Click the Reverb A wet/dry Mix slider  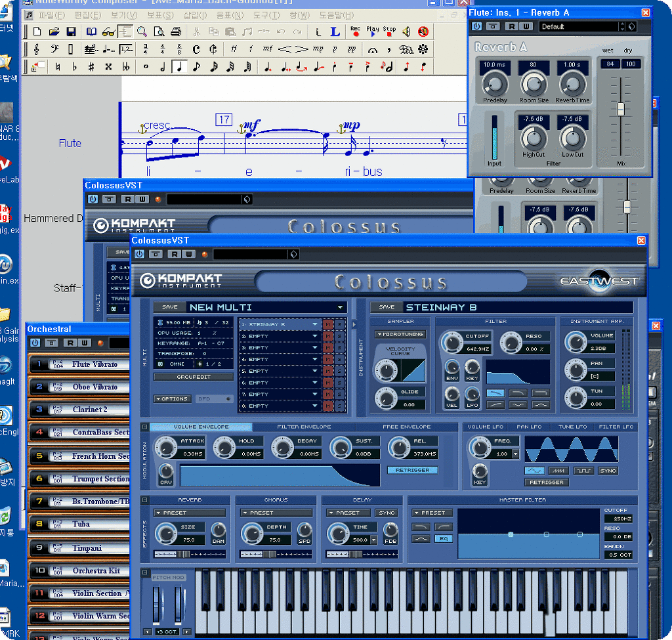[620, 109]
